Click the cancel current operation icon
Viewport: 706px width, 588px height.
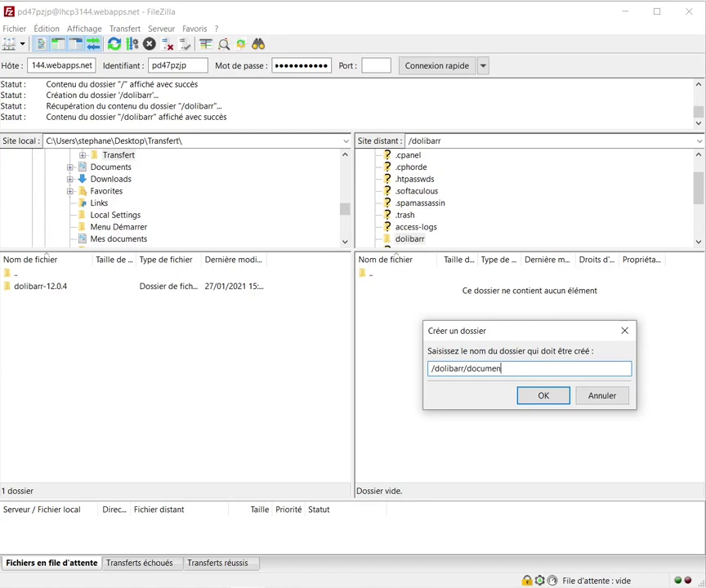[150, 44]
